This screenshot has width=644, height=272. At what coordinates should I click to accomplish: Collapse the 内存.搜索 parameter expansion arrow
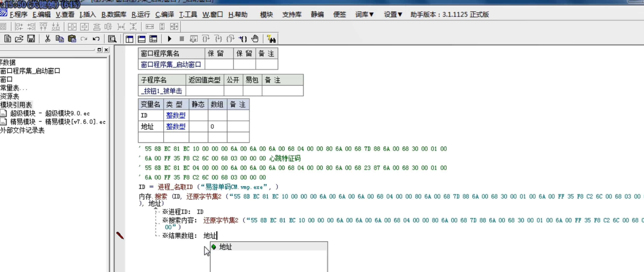point(156,208)
